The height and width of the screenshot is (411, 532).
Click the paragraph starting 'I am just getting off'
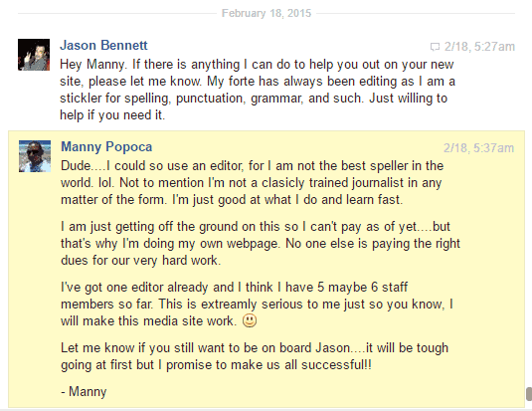tap(261, 243)
